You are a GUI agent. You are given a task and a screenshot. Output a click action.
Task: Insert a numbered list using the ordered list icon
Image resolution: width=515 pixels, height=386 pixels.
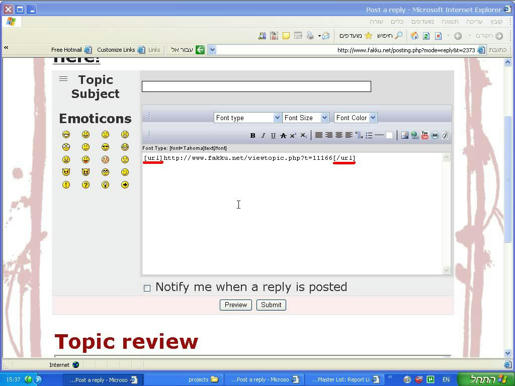pos(359,135)
